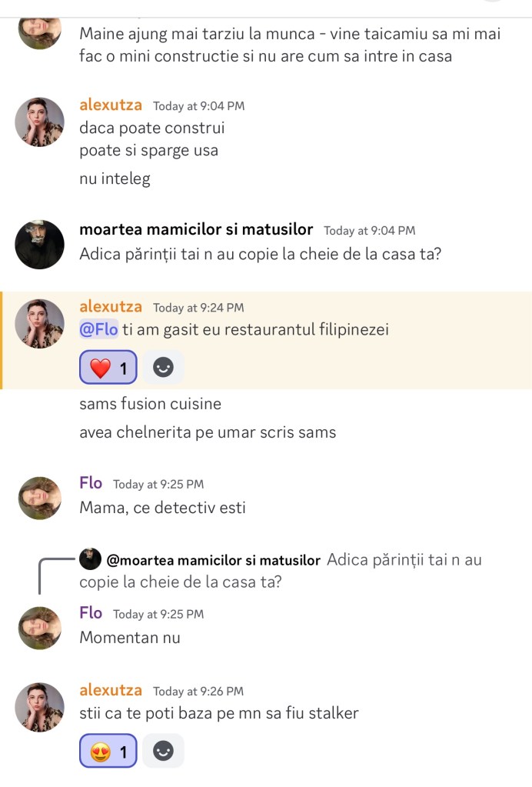Click the @Flo mention
The height and width of the screenshot is (787, 532).
98,330
